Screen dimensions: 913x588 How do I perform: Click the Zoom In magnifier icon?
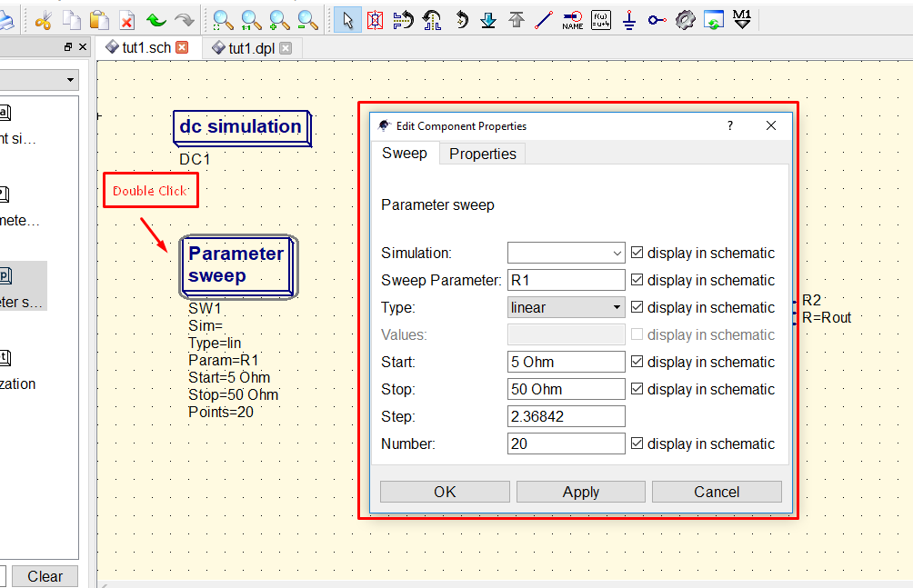tap(279, 21)
